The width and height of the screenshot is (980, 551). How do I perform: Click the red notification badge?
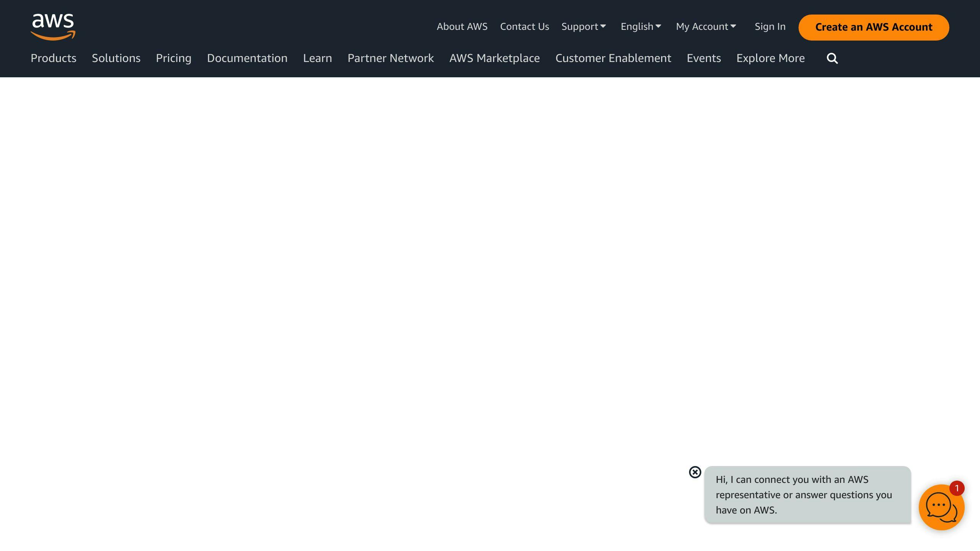click(x=957, y=488)
